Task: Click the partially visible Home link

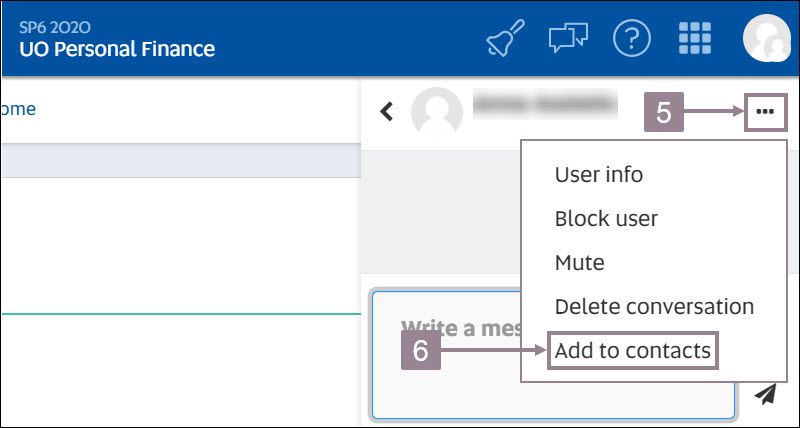Action: point(18,109)
